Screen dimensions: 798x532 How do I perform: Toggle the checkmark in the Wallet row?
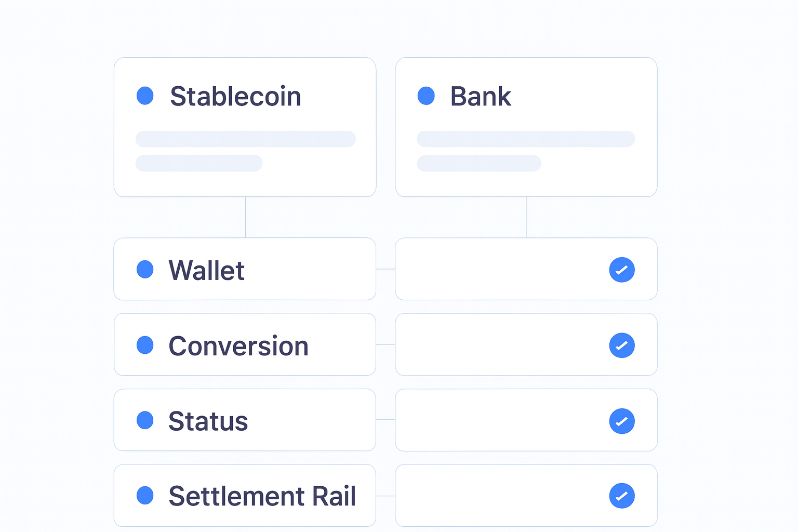coord(622,270)
